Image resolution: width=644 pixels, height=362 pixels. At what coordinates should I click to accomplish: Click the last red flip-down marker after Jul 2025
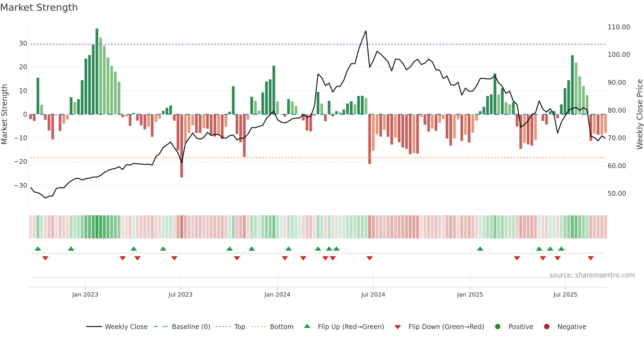591,258
